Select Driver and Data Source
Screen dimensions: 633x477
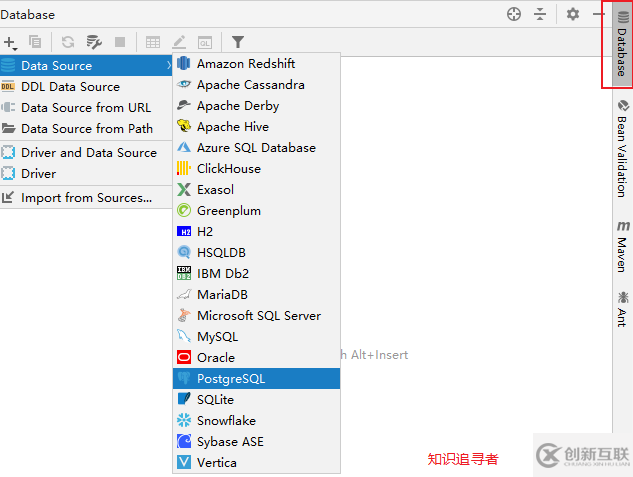pos(86,153)
